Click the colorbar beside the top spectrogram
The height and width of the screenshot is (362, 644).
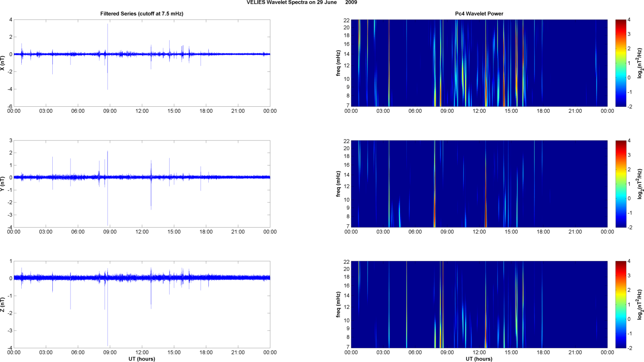[x=621, y=63]
